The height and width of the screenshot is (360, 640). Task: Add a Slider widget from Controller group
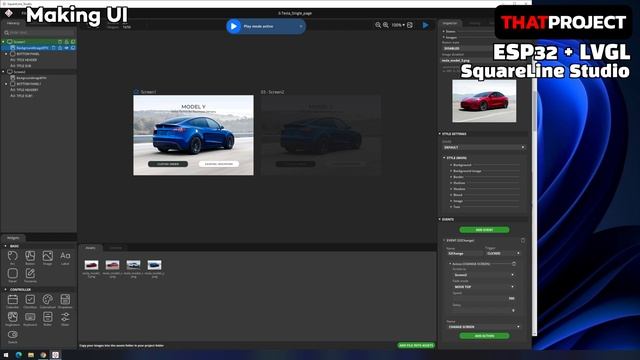[x=65, y=319]
